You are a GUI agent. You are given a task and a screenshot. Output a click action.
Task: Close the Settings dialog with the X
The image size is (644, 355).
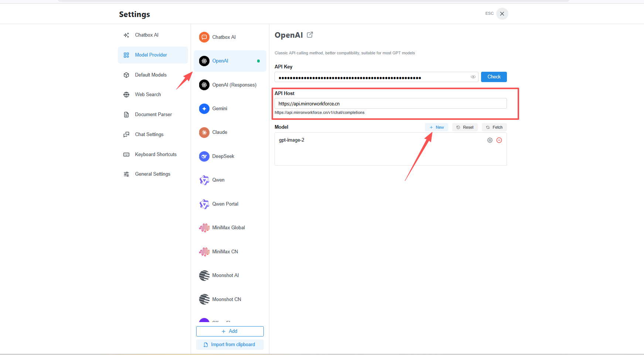[x=502, y=14]
